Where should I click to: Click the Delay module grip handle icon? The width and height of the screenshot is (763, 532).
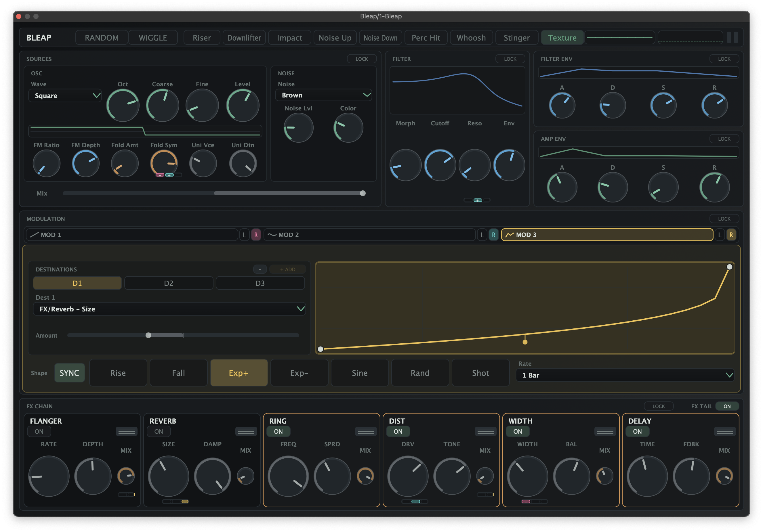click(x=724, y=431)
